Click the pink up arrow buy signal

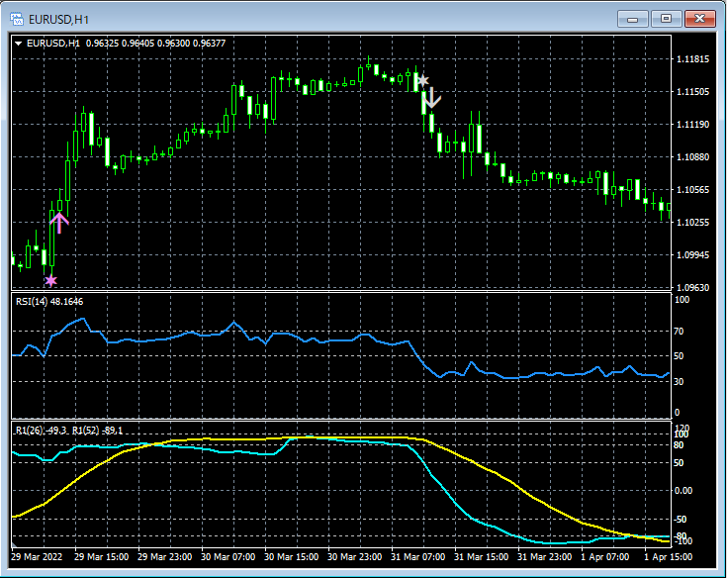(59, 223)
